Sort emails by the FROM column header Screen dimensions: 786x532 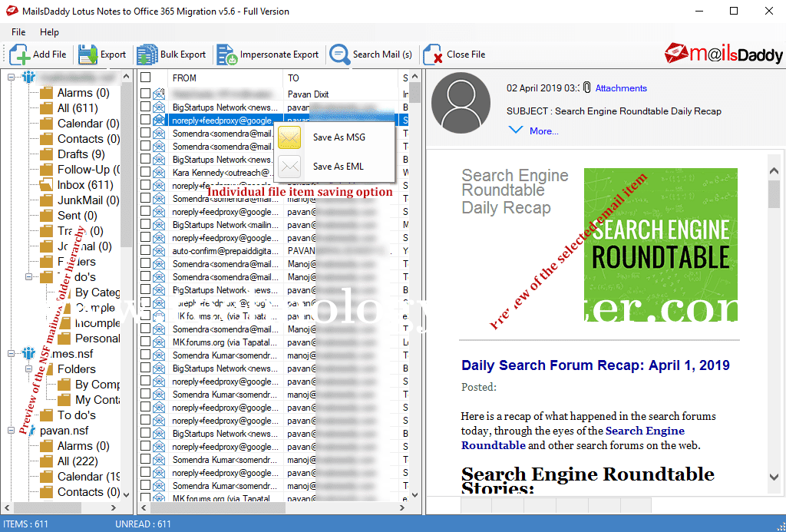[x=225, y=78]
